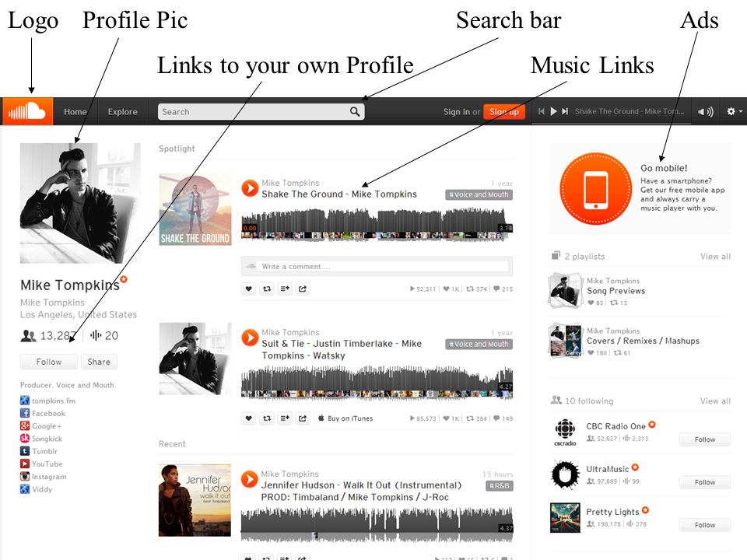Open the settings gear dropdown

pyautogui.click(x=734, y=111)
